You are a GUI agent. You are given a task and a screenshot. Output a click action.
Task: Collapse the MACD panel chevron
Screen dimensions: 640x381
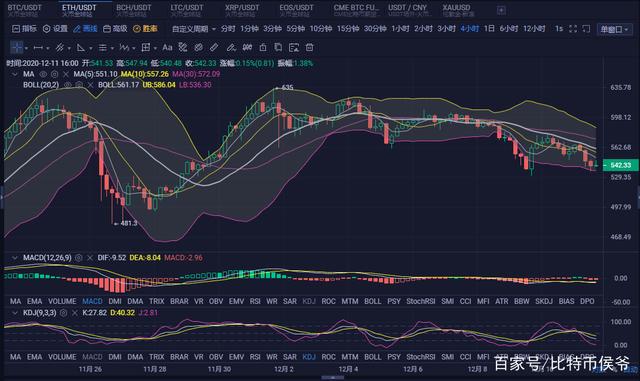15,258
